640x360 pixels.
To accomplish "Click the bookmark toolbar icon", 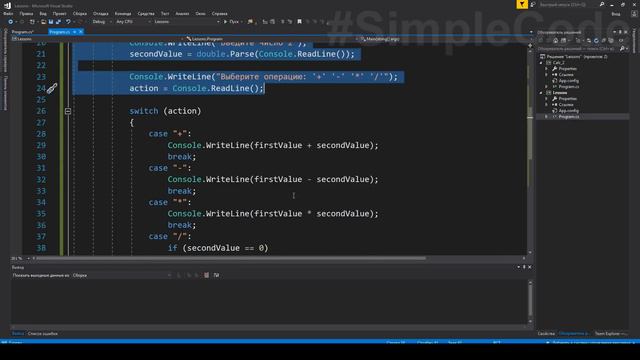I will pos(299,22).
